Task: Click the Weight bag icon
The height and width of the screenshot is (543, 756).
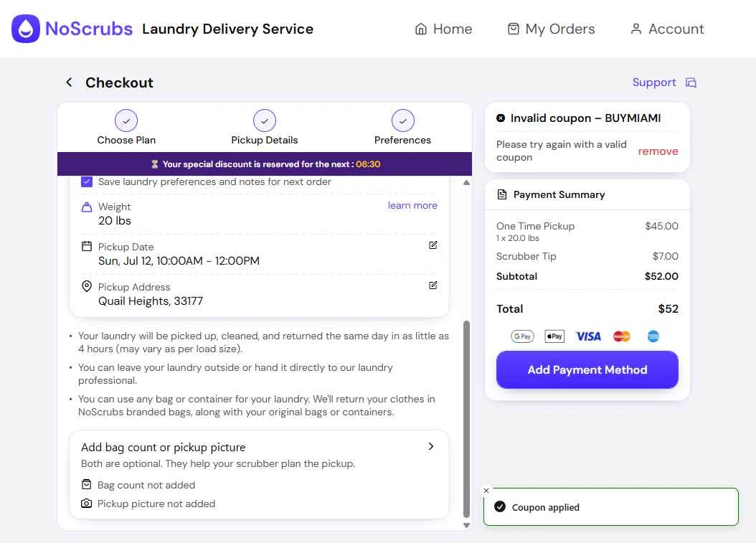Action: (87, 207)
